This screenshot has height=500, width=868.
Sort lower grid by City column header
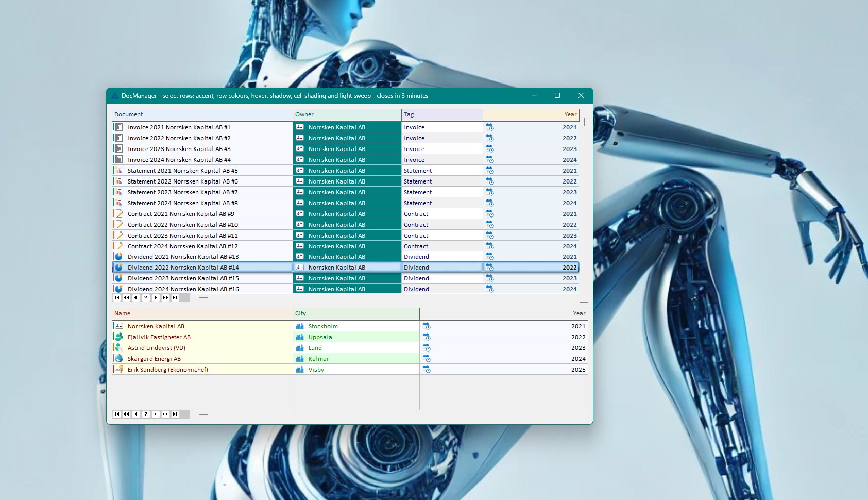[x=356, y=313]
